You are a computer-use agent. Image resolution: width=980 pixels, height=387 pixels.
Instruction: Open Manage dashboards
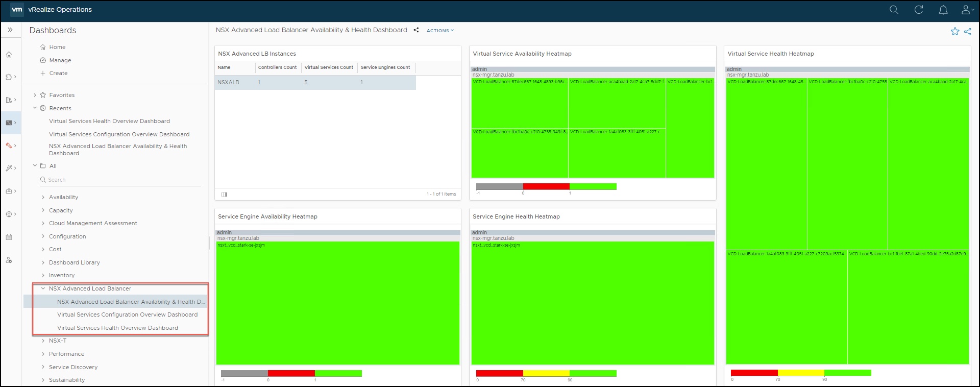pyautogui.click(x=60, y=60)
